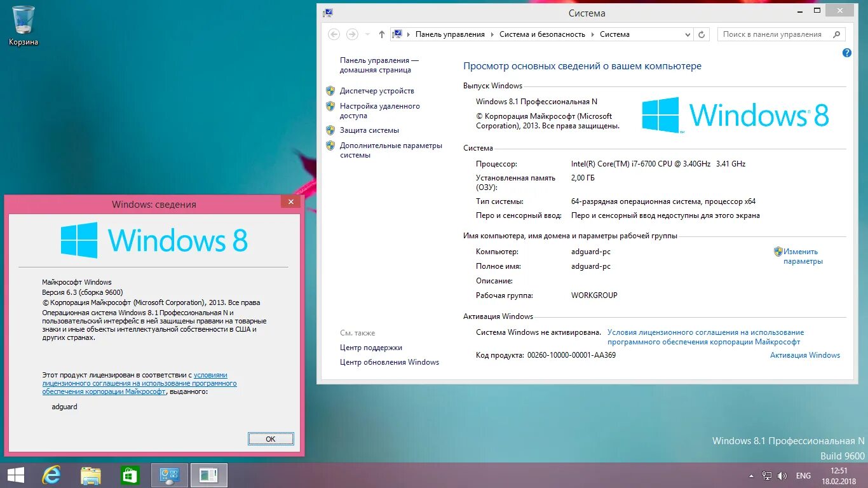Image resolution: width=868 pixels, height=488 pixels.
Task: Click the 2,00 ГБ memory value
Action: point(583,178)
